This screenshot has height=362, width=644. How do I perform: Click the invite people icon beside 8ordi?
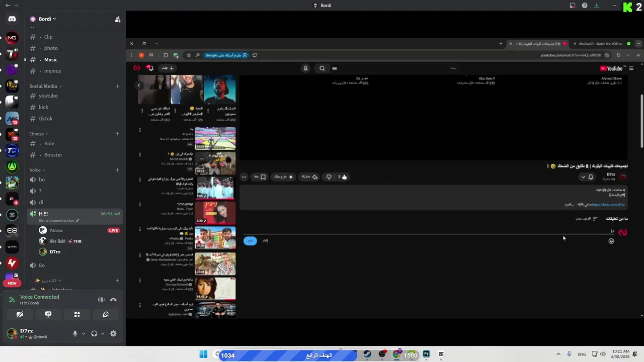tap(118, 19)
